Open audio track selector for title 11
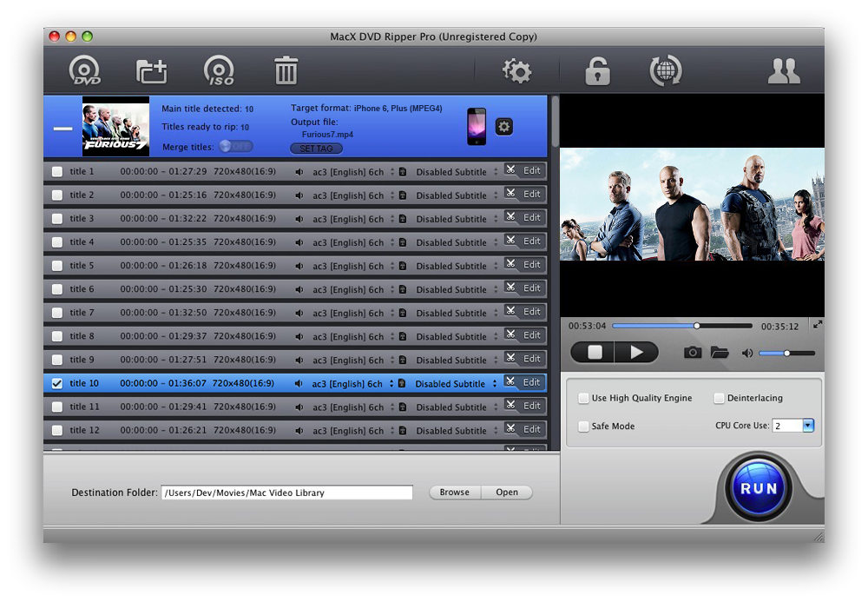 pyautogui.click(x=392, y=407)
